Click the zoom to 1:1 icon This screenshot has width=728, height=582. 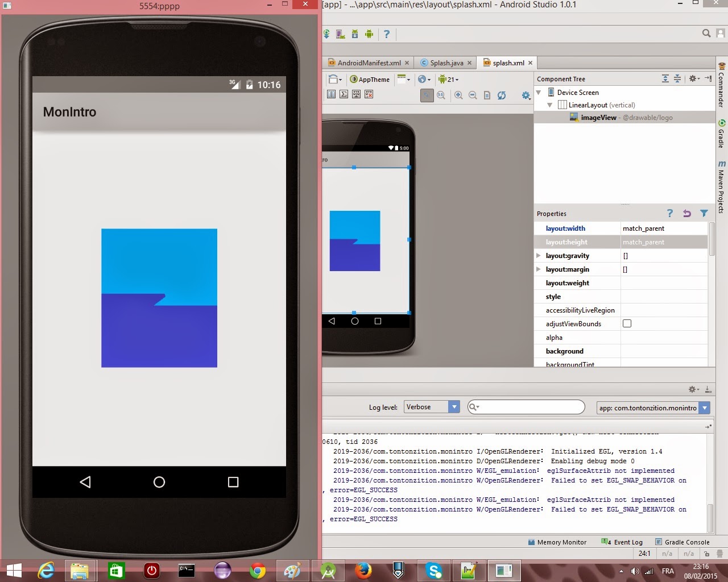441,94
